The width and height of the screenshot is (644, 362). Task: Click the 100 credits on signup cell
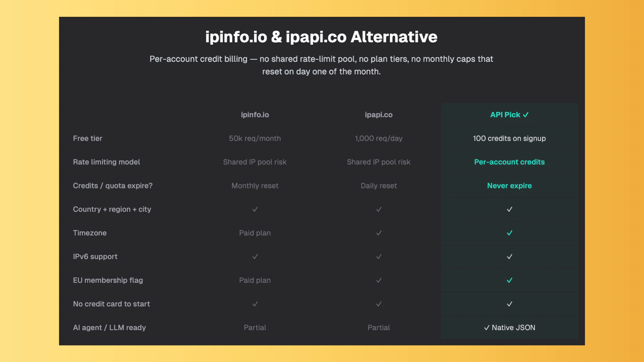click(x=509, y=138)
